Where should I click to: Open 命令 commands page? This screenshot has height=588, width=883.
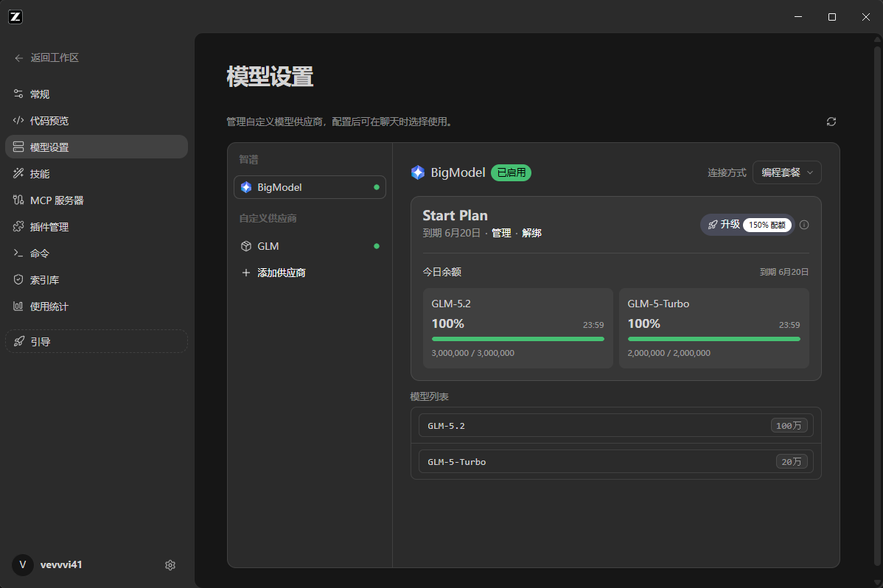pyautogui.click(x=97, y=253)
